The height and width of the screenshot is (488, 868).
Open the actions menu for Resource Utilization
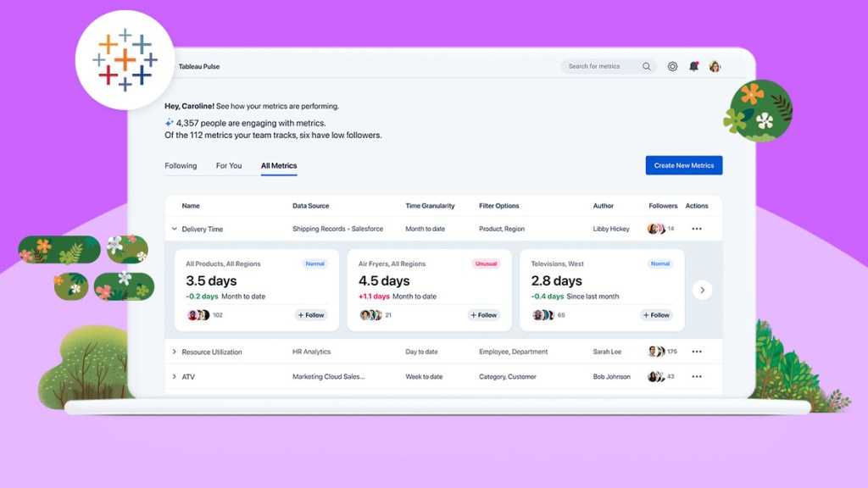click(697, 352)
